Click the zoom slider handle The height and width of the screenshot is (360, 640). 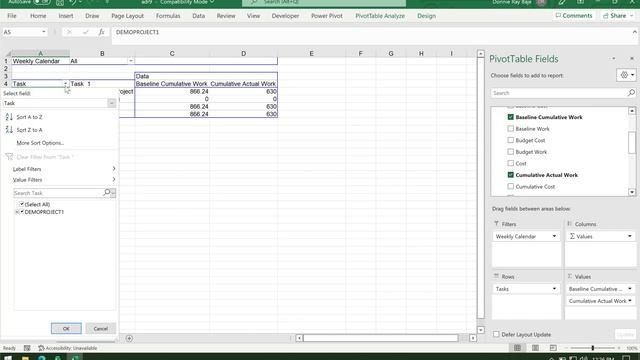click(x=592, y=348)
